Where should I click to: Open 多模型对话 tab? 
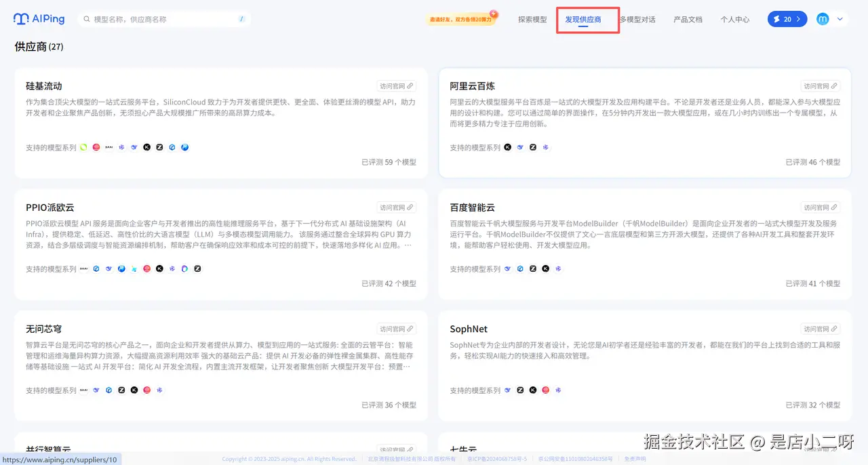(637, 20)
